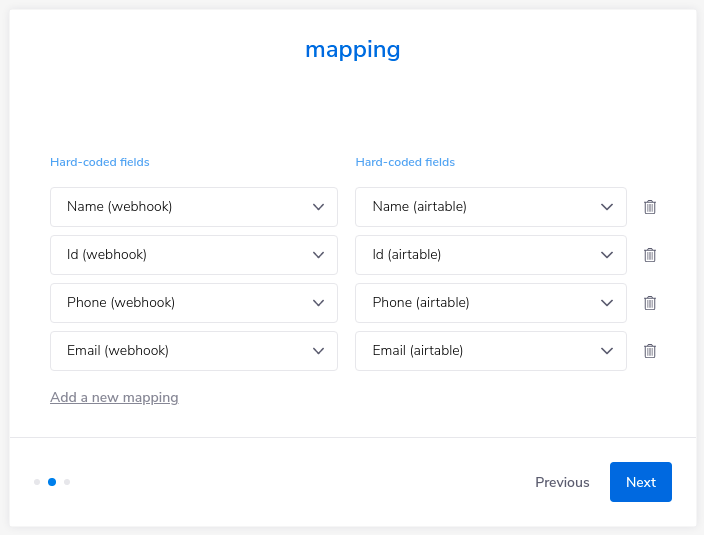The image size is (704, 535).
Task: Open the Name (airtable) dropdown
Action: (x=490, y=207)
